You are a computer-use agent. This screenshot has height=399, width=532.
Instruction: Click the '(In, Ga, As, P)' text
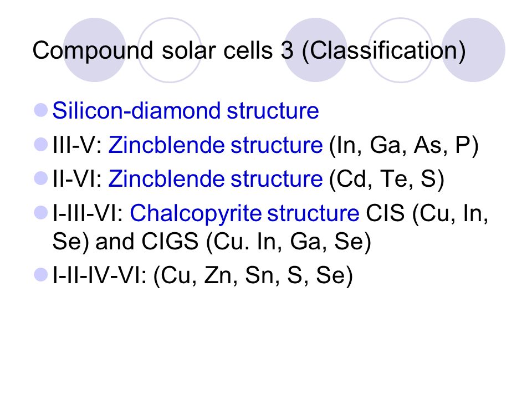tap(404, 146)
